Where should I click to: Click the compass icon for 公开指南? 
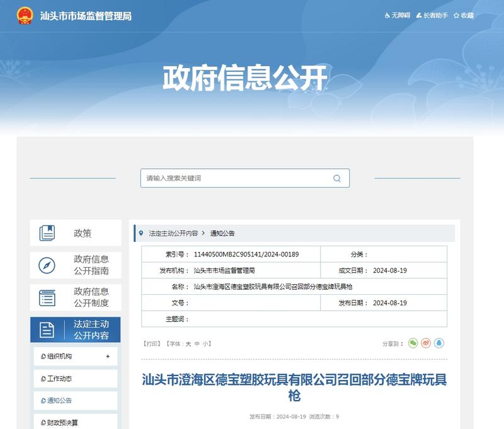coord(47,265)
